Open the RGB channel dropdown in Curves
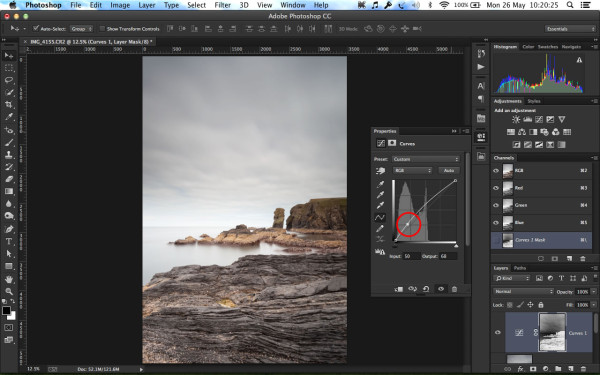600x375 pixels. 412,170
